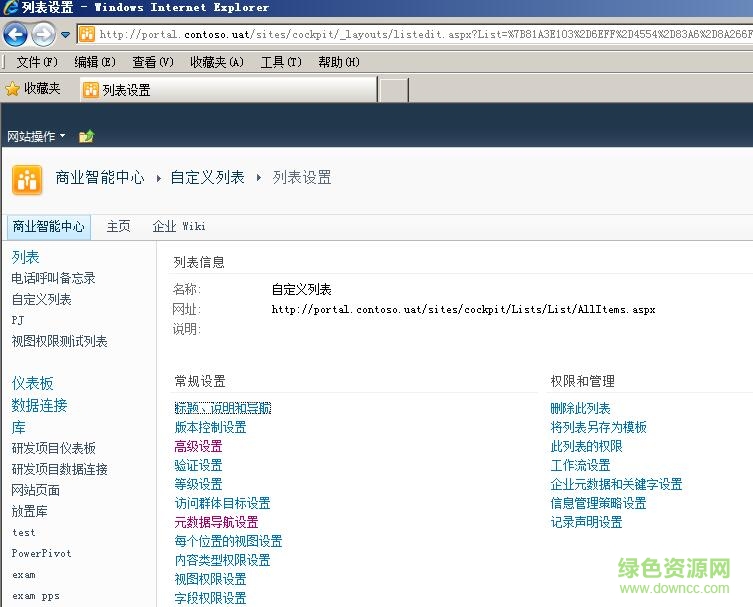753x607 pixels.
Task: Click the list URL AllItems.aspx text
Action: tap(463, 309)
